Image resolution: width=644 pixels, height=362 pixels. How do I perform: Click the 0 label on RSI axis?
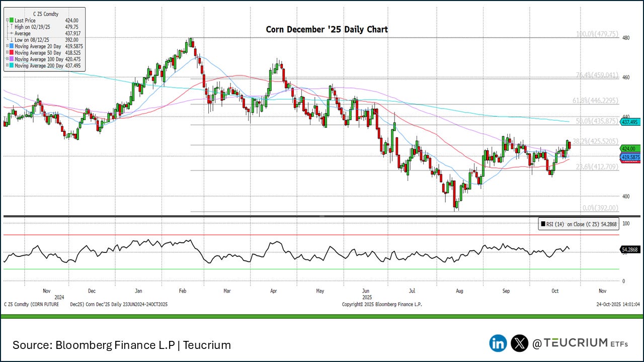click(x=623, y=281)
